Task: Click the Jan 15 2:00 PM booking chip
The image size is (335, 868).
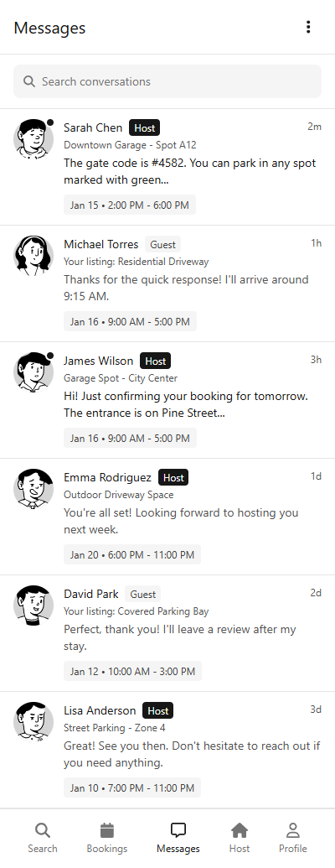Action: coord(129,205)
